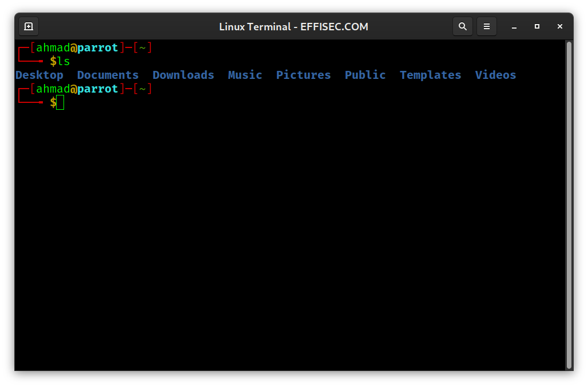Select the Desktop folder name

pos(39,75)
